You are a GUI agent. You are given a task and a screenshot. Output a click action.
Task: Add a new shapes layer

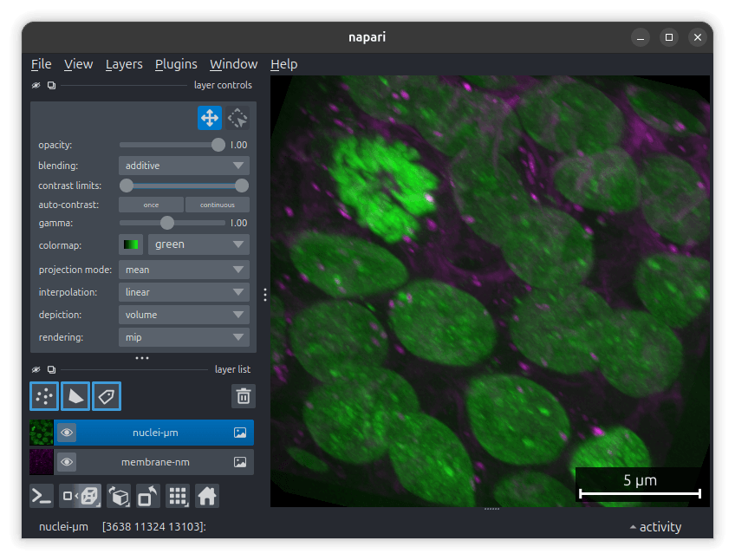(75, 396)
